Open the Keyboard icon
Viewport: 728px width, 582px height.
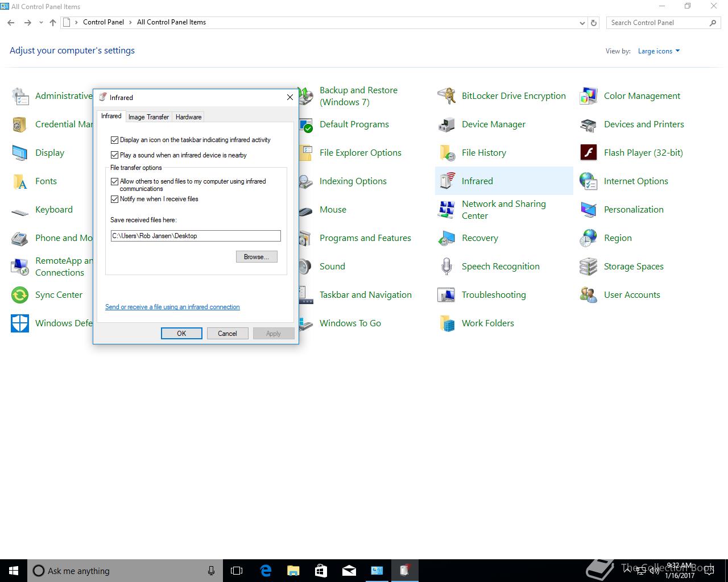[x=20, y=211]
